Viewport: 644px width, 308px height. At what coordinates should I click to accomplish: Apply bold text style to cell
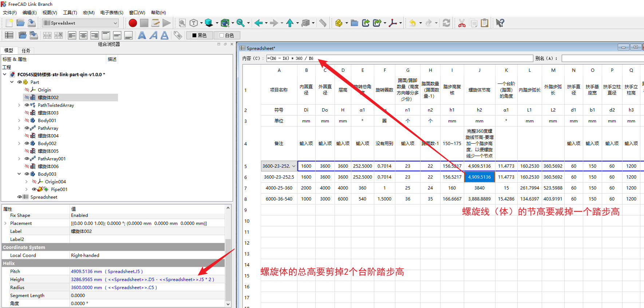(x=142, y=35)
